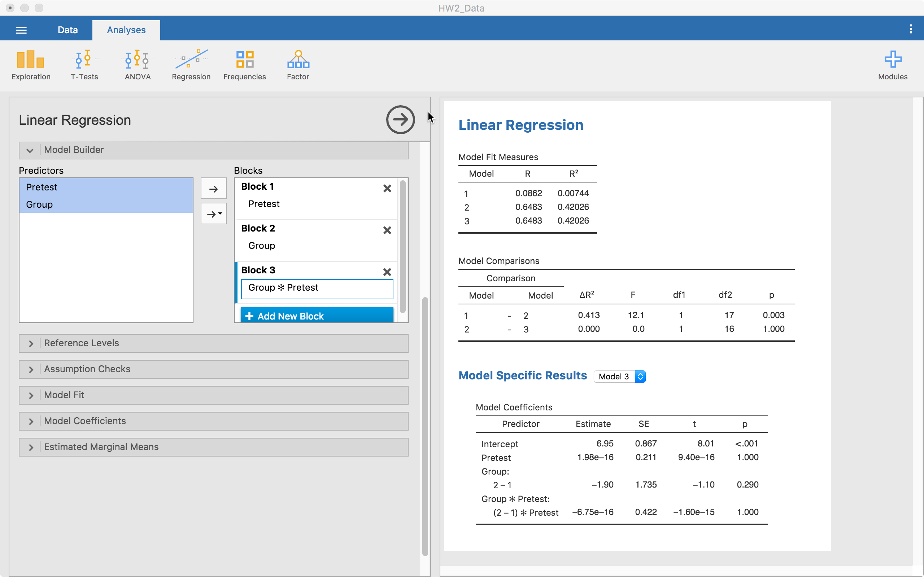
Task: Click the Add New Block button
Action: point(316,316)
